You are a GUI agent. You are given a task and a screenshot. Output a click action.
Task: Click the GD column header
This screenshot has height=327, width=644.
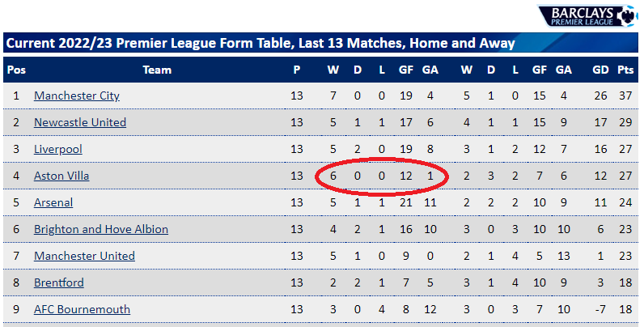(x=600, y=70)
